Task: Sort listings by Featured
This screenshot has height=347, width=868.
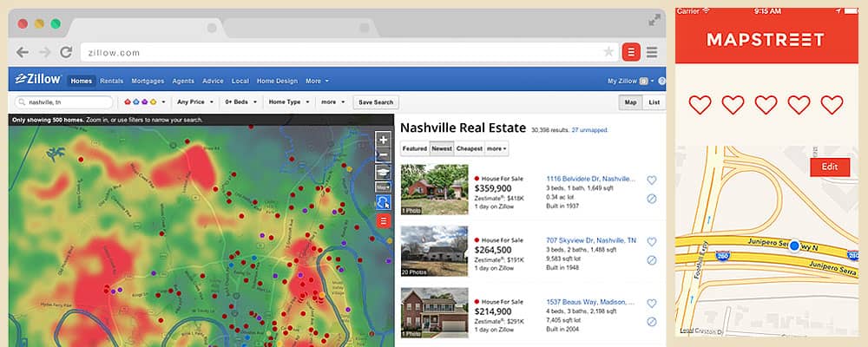Action: coord(415,148)
